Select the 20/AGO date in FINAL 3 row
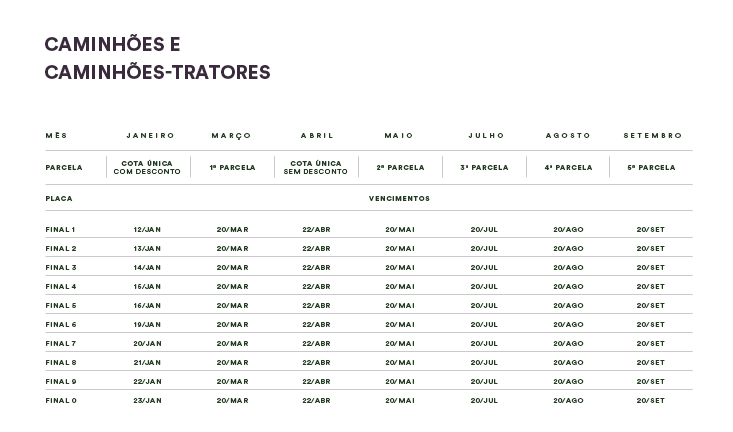Image resolution: width=733 pixels, height=432 pixels. pos(568,268)
